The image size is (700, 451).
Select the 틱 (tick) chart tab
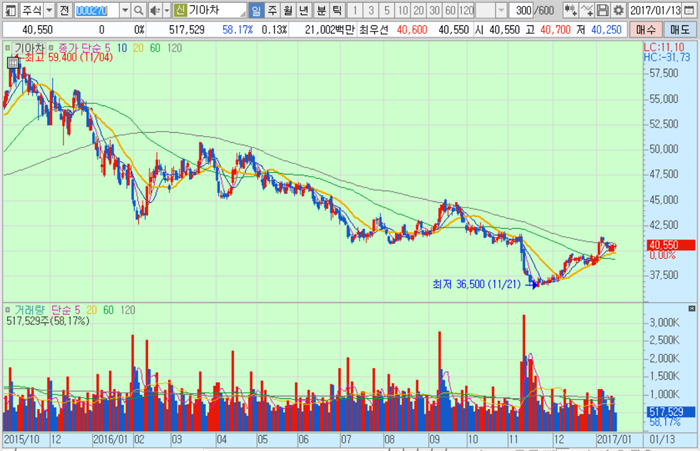pos(336,9)
